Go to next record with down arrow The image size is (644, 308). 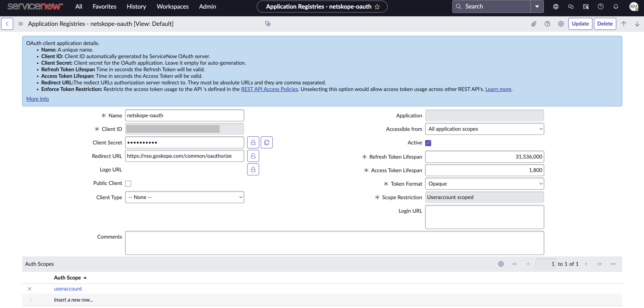coord(637,24)
